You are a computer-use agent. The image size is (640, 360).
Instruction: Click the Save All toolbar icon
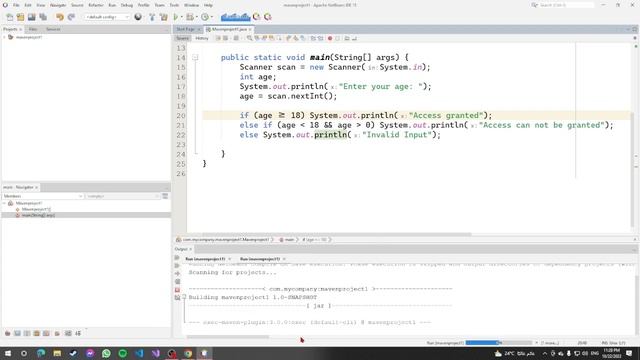[43, 17]
